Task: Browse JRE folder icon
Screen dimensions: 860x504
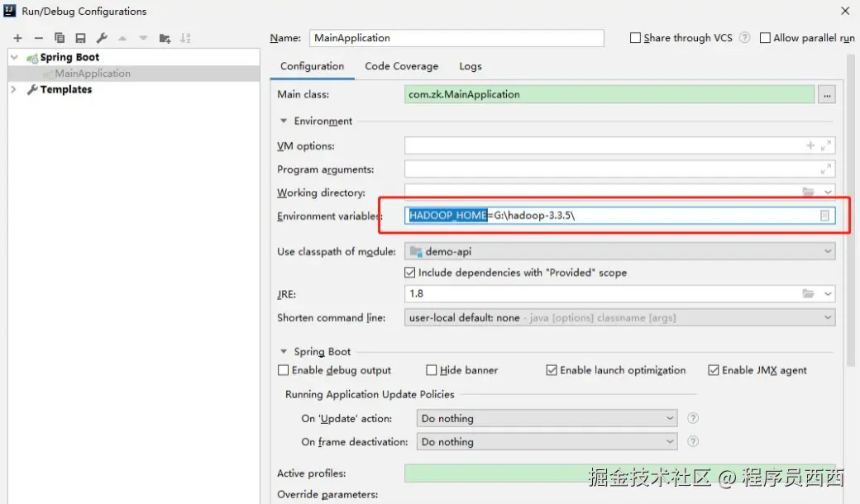Action: point(809,293)
